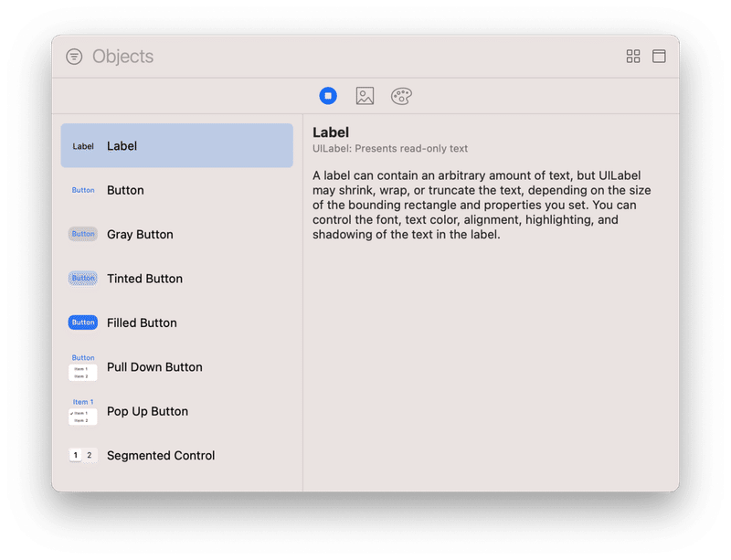
Task: Select the Objects library tab icon
Action: point(328,96)
